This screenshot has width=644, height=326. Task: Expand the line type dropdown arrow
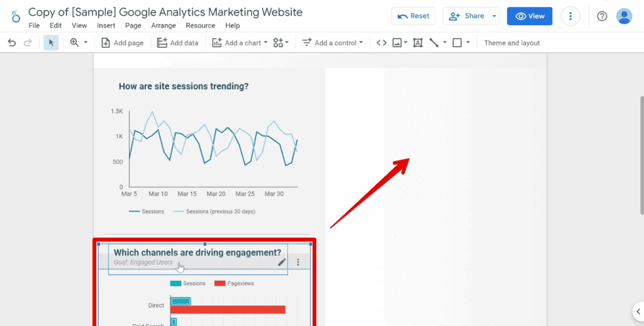point(445,43)
